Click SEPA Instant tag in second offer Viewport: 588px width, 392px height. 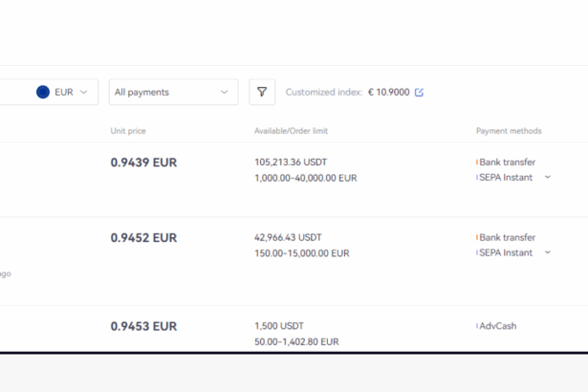click(x=505, y=252)
